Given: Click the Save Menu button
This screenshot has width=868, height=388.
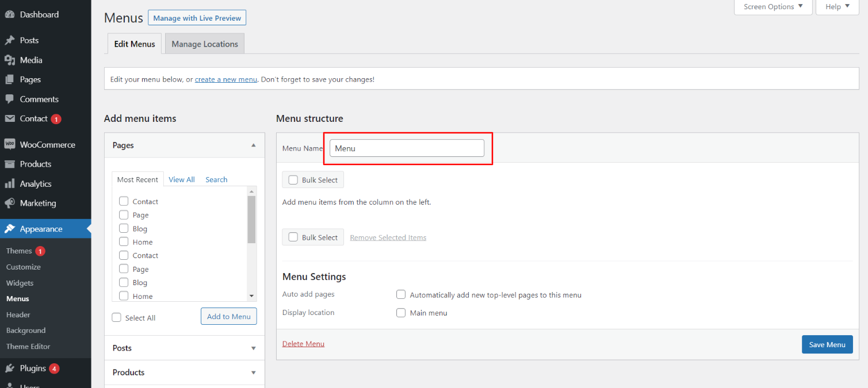Looking at the screenshot, I should 827,344.
